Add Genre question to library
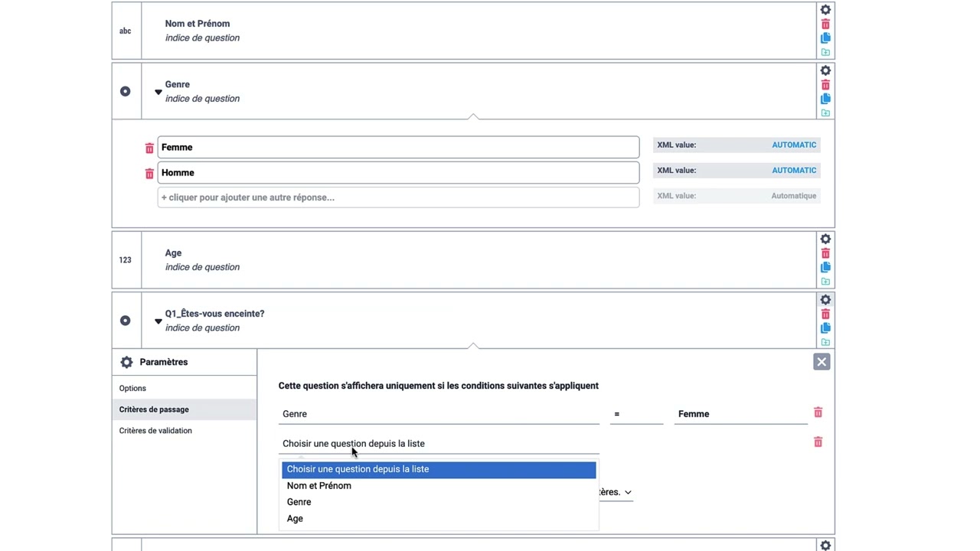Viewport: 980px width, 551px height. tap(825, 113)
